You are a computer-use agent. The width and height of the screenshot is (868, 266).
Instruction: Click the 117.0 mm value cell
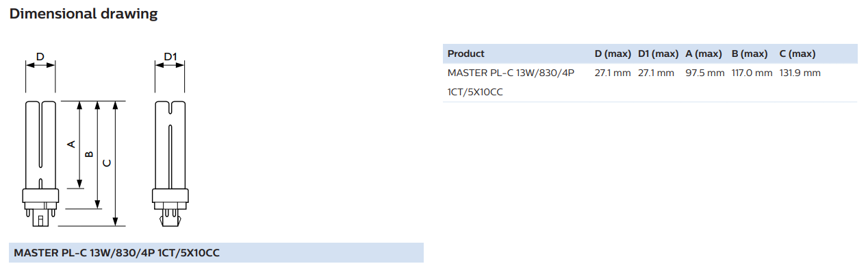(x=752, y=73)
